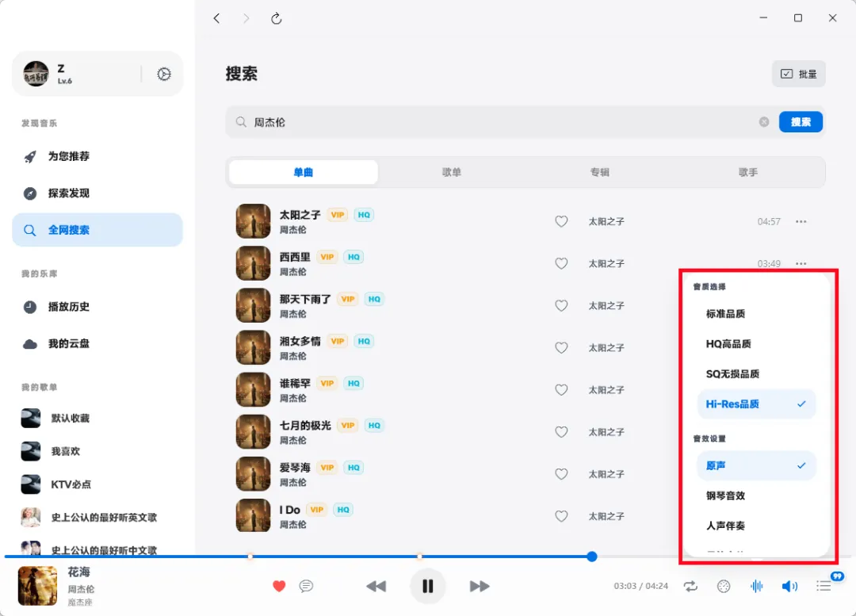Click the blue 搜索 button

801,122
